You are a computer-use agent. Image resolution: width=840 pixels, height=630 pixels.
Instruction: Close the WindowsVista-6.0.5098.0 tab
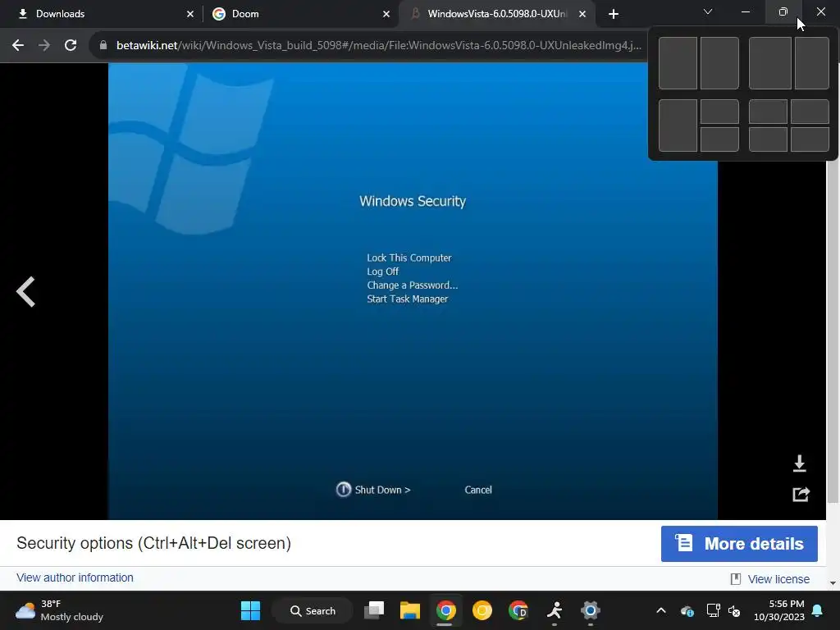pyautogui.click(x=582, y=14)
